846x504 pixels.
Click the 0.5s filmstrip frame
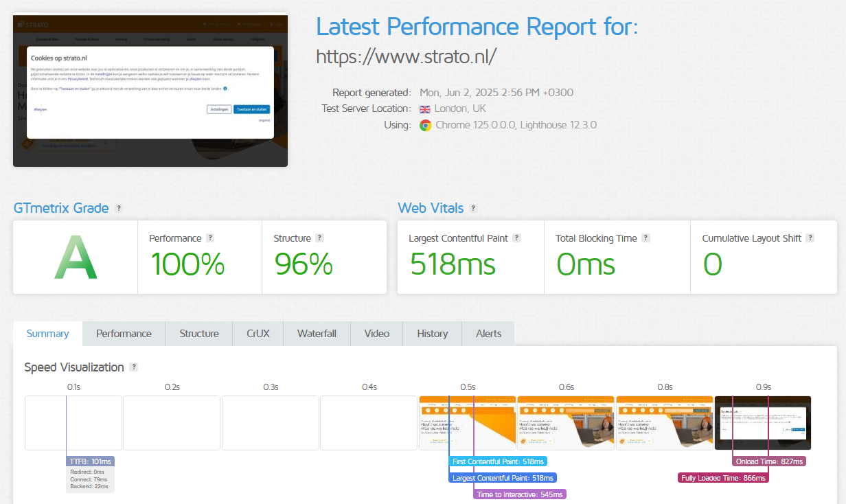[x=468, y=423]
